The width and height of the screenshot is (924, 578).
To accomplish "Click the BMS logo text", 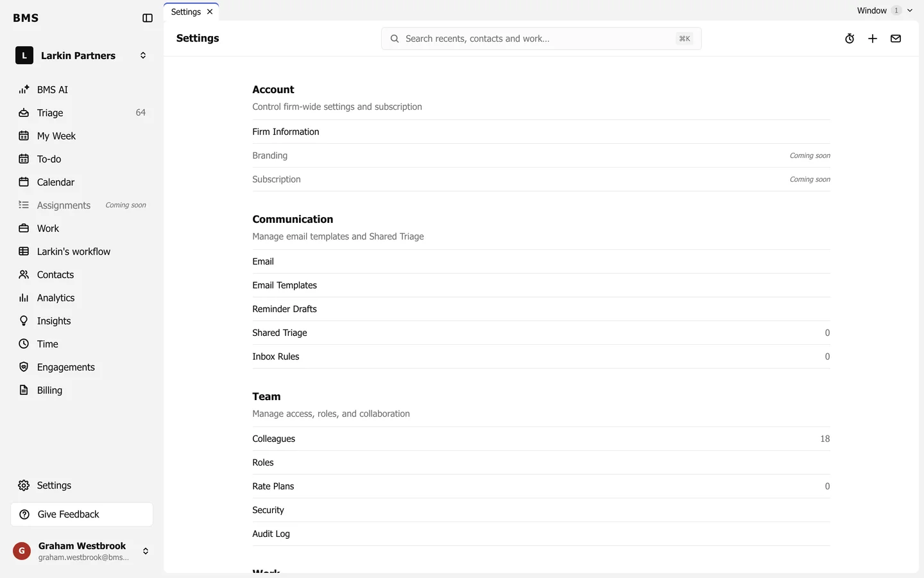I will [26, 18].
